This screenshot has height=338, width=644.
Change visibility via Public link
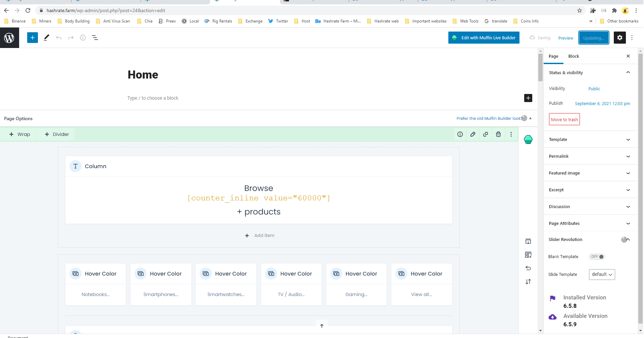(594, 89)
